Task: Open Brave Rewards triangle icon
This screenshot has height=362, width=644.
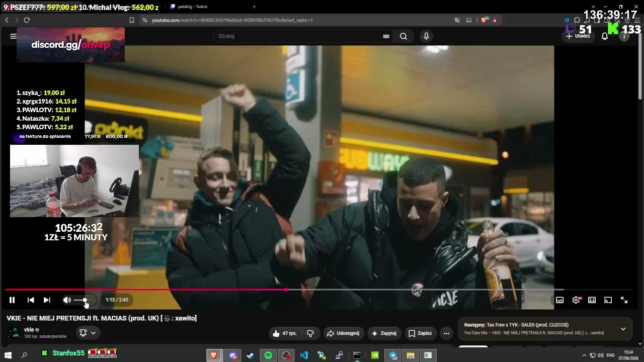Action: [x=495, y=20]
